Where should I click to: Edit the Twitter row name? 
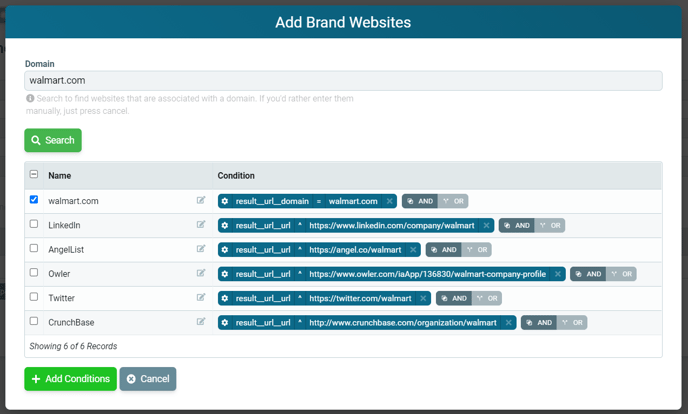tap(201, 297)
